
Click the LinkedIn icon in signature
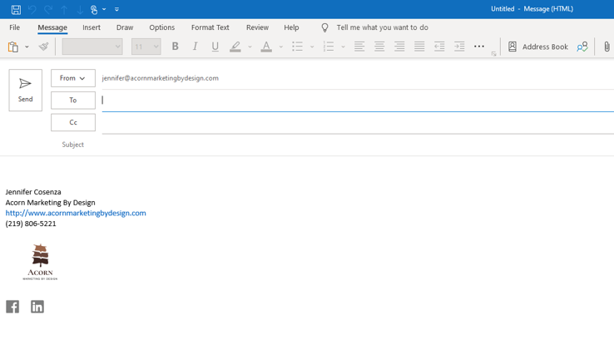37,307
